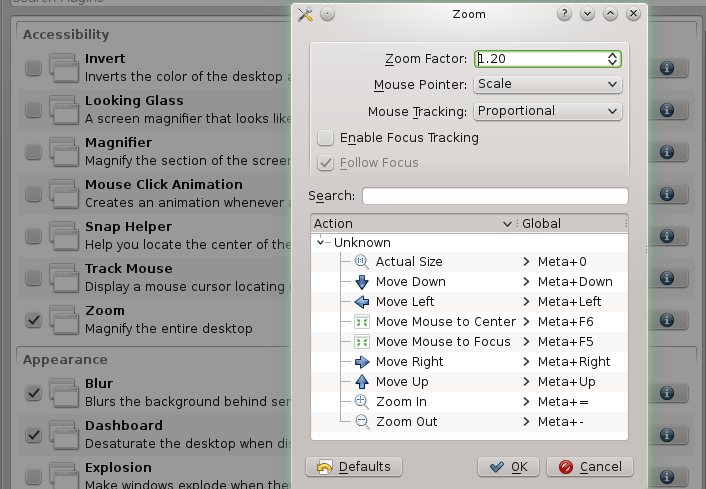Click the Zoom Factor spinner arrows

[x=612, y=59]
